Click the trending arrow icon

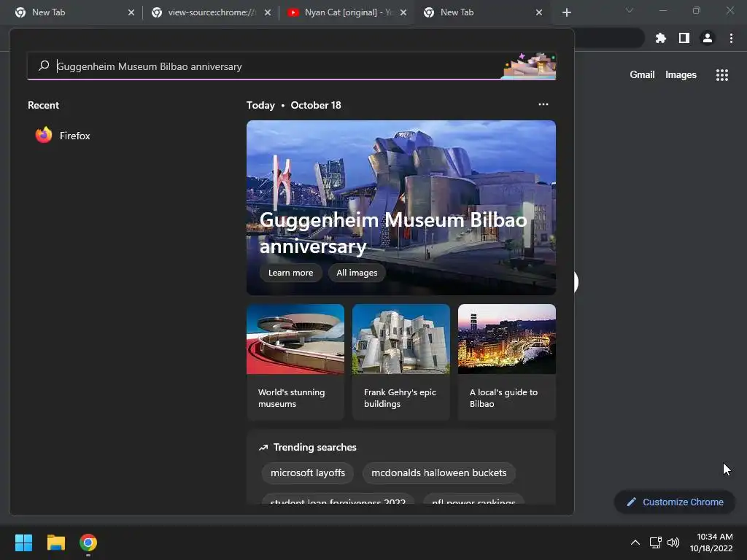[x=263, y=447]
